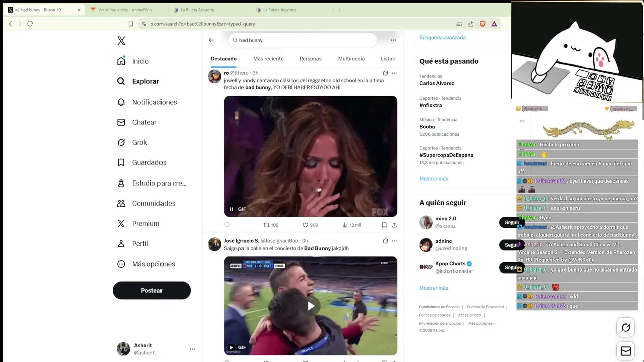Image resolution: width=644 pixels, height=362 pixels.
Task: Click the Postear button
Action: [x=151, y=290]
